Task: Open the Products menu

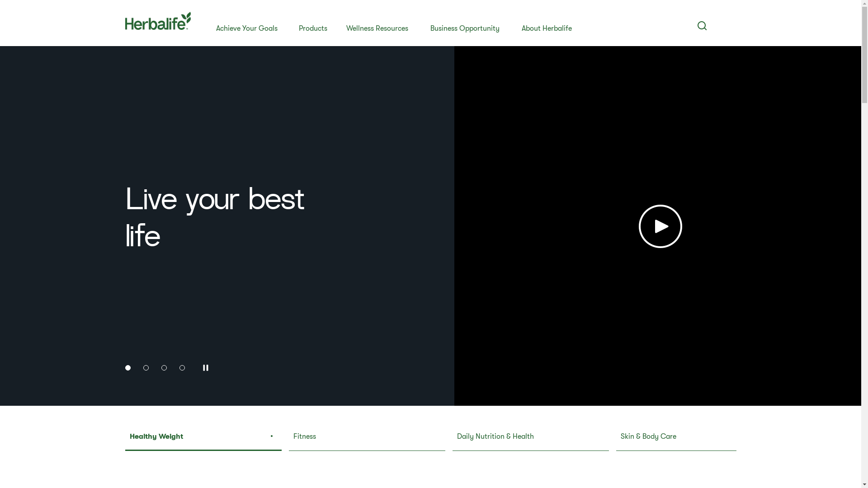Action: [313, 28]
